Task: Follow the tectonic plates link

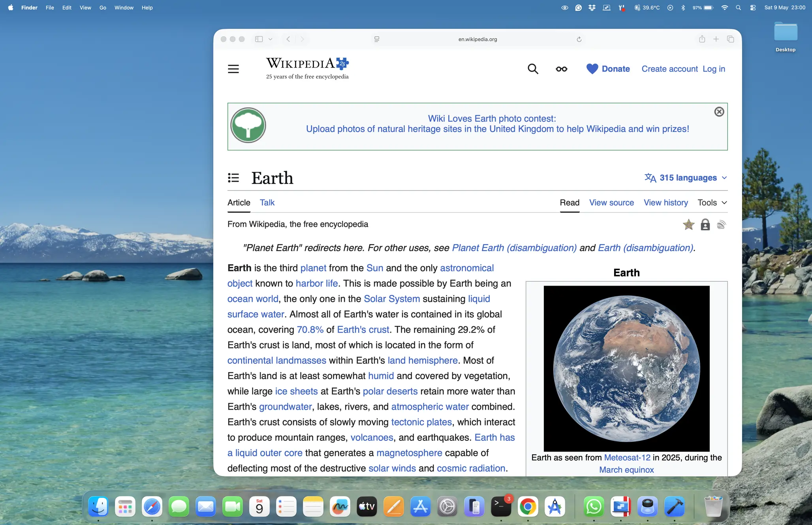Action: (x=421, y=422)
